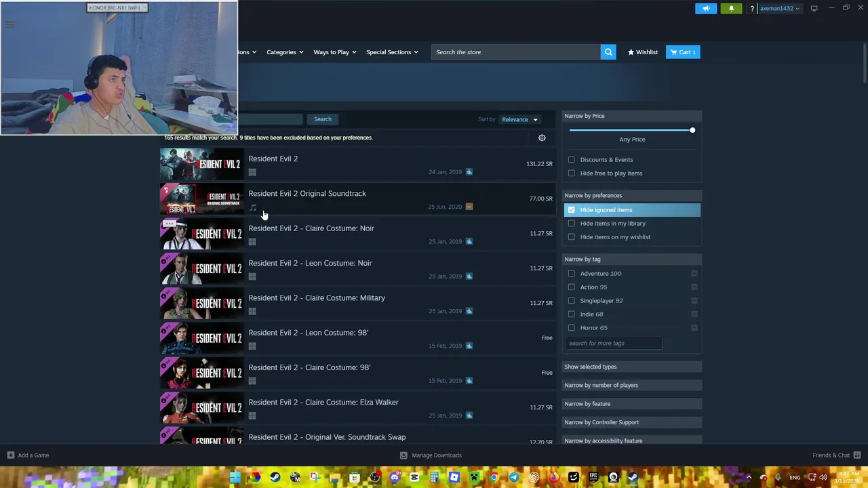Collapse the Narrow by tag header
The width and height of the screenshot is (868, 488).
pyautogui.click(x=632, y=259)
